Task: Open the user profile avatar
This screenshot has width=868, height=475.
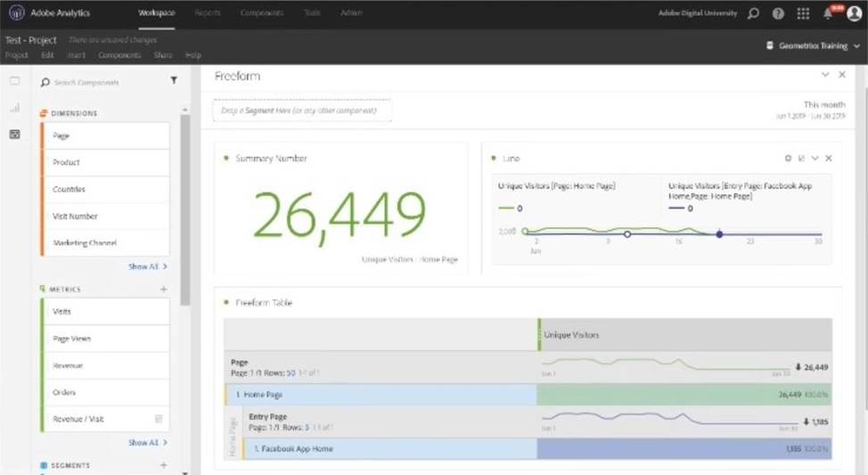Action: coord(855,12)
